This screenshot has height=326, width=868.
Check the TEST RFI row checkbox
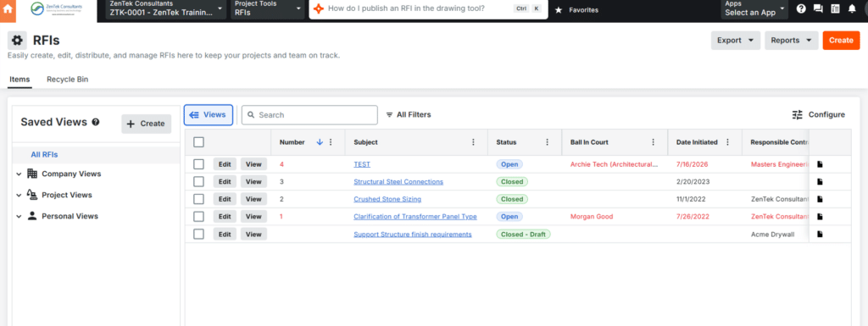[x=198, y=164]
